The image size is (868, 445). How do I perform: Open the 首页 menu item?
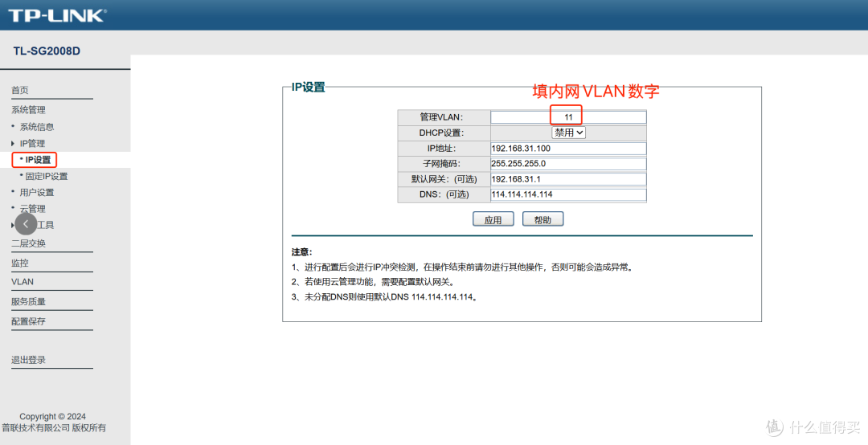(x=20, y=90)
